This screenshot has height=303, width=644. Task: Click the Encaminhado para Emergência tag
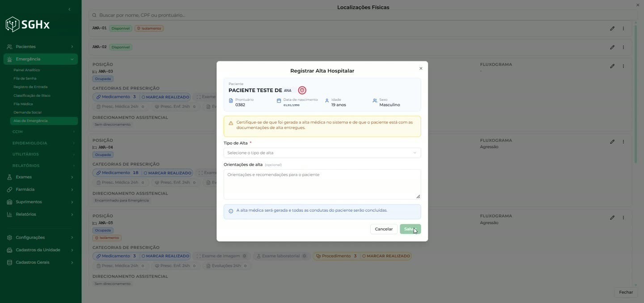122,201
